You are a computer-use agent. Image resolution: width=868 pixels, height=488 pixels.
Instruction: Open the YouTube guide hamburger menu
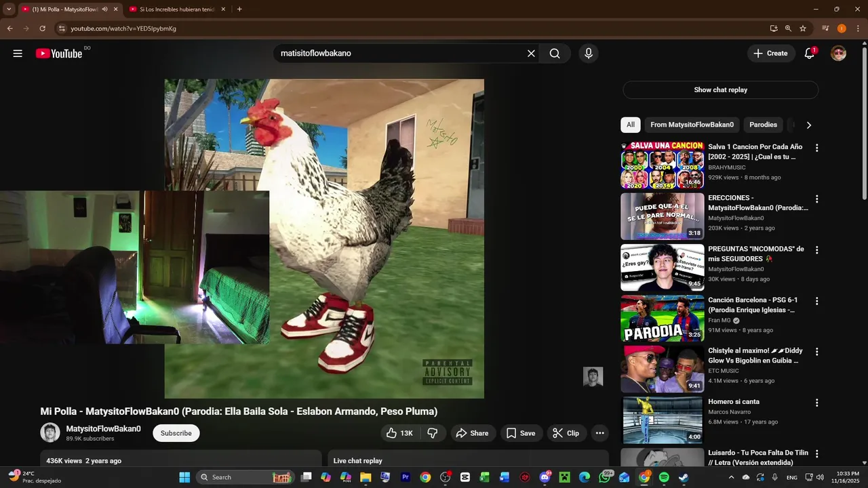click(x=18, y=54)
